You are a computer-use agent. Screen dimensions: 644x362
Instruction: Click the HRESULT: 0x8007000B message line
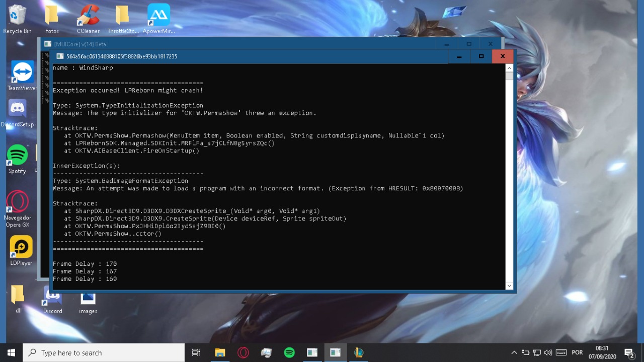[x=258, y=188]
